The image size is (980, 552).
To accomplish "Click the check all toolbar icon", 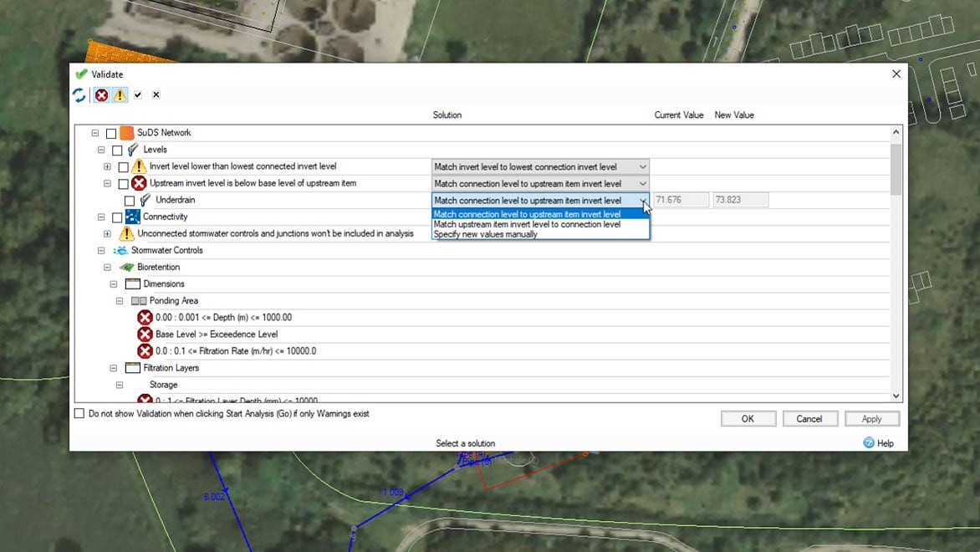I will pyautogui.click(x=138, y=95).
